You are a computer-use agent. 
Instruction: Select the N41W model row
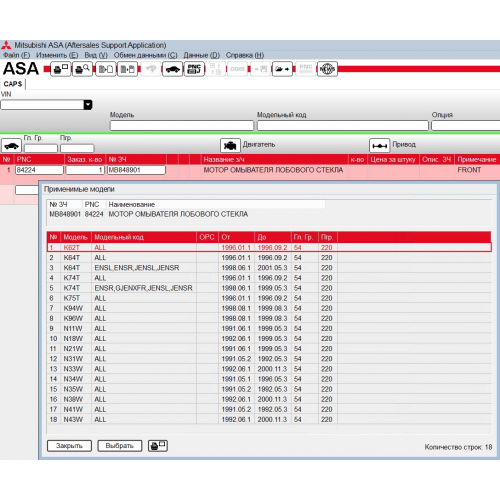(269, 409)
